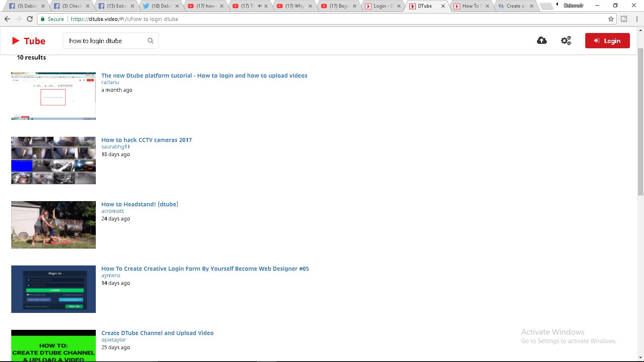This screenshot has width=644, height=362.
Task: Mute the audio-playing '(17) T' tab speaker icon
Action: click(260, 6)
